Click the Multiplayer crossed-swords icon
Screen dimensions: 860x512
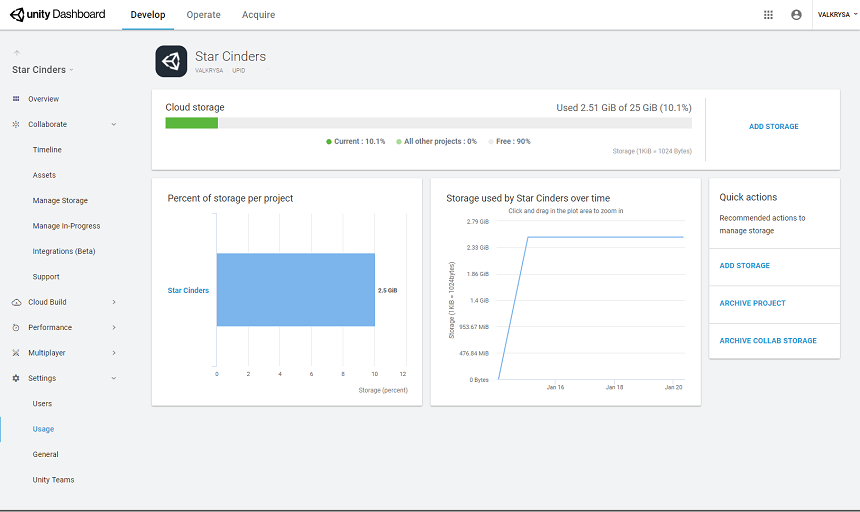pos(16,352)
